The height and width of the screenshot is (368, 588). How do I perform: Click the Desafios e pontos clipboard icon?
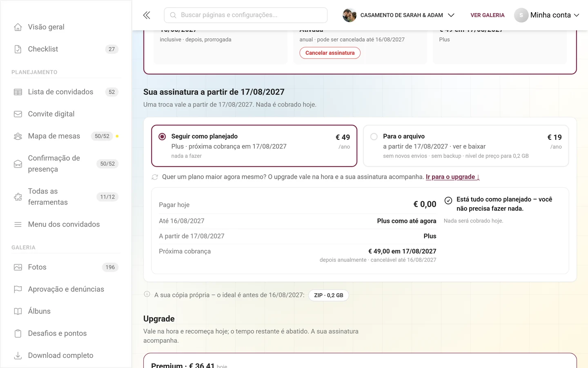(18, 334)
